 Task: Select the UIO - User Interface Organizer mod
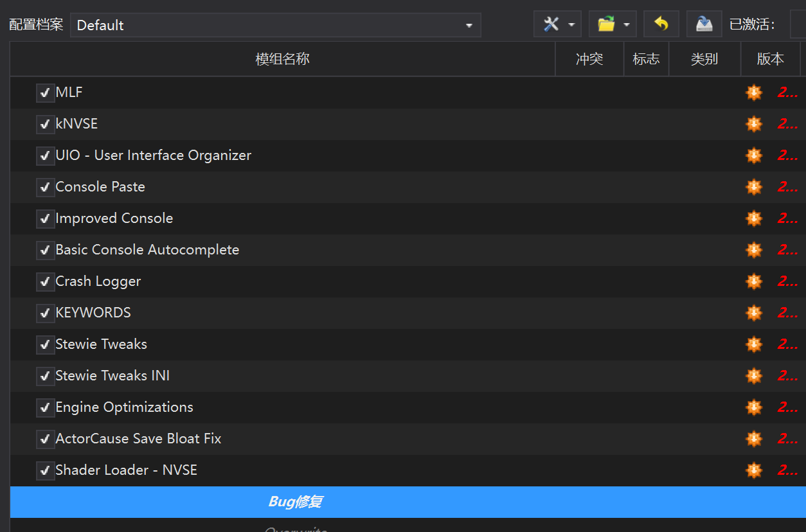(x=153, y=155)
